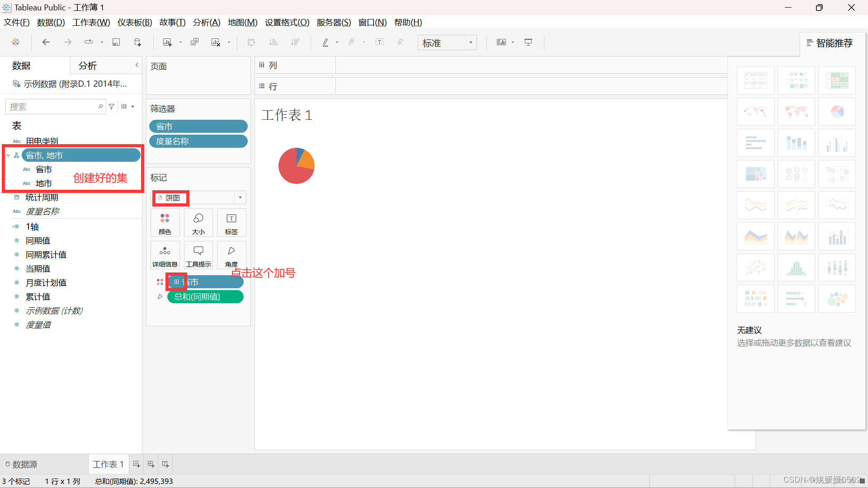Click the Undo back arrow
Screen dimensions: 868x488
tap(46, 42)
